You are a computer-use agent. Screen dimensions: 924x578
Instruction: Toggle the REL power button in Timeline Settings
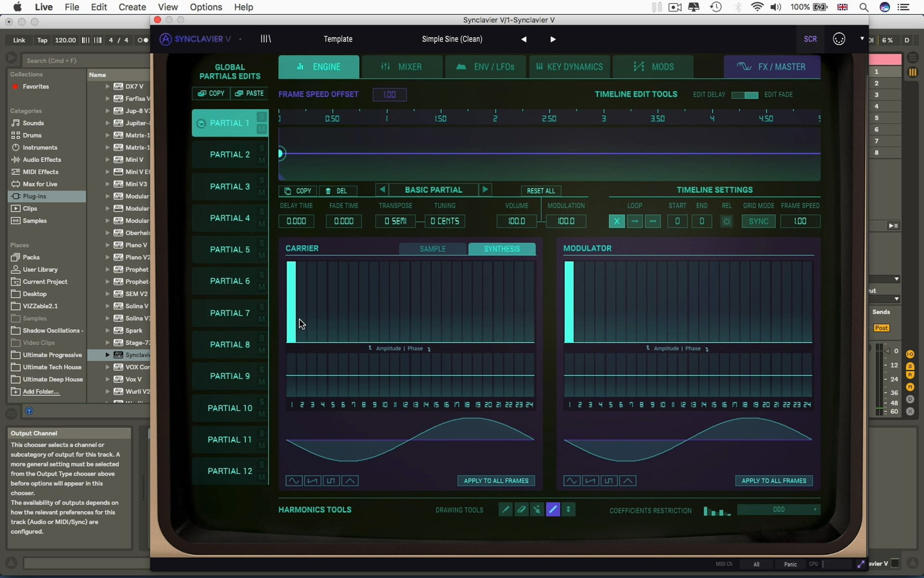(x=727, y=221)
